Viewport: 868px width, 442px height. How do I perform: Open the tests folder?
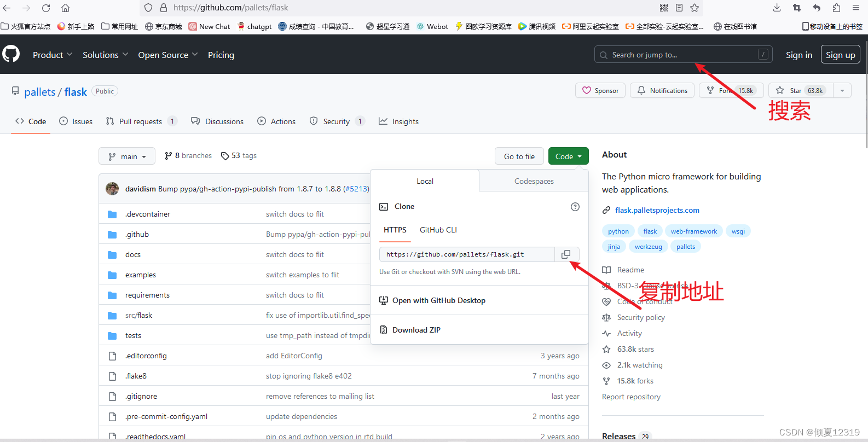[133, 335]
